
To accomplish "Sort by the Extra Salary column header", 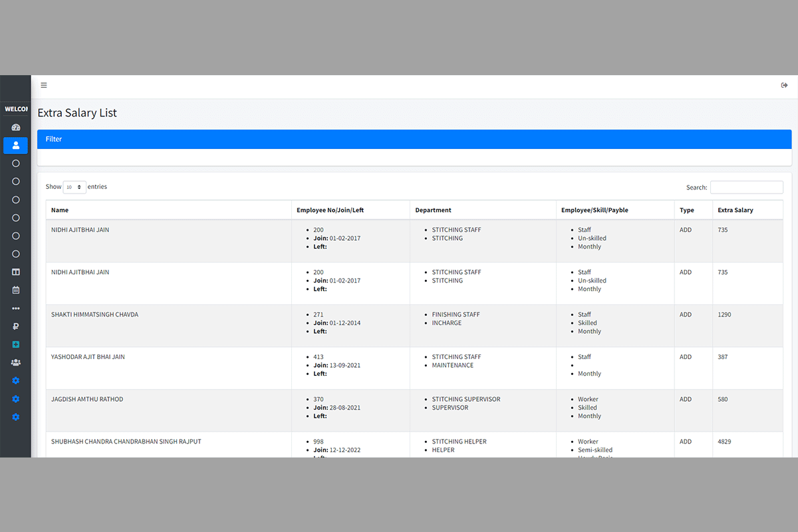I will 747,210.
